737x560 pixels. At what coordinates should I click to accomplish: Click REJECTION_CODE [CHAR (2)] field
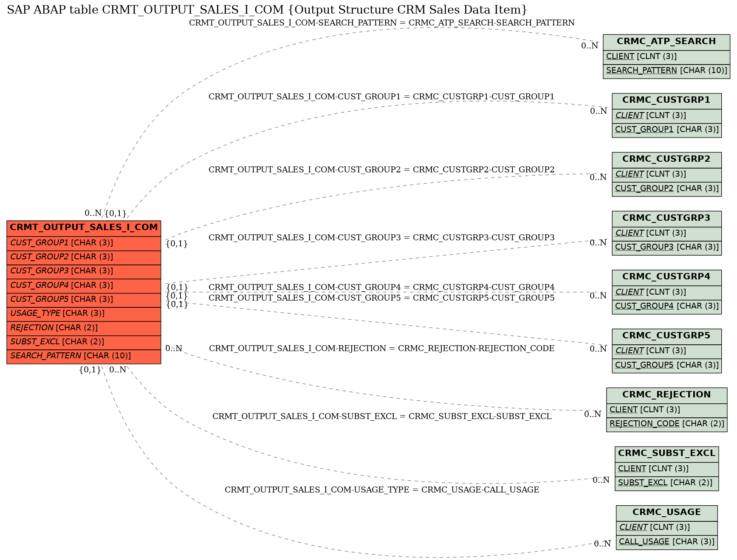[666, 424]
